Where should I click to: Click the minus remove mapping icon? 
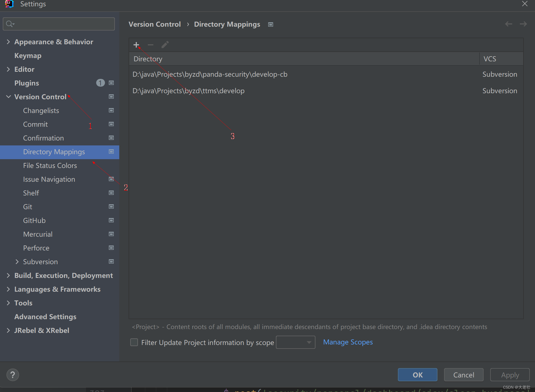pyautogui.click(x=150, y=45)
